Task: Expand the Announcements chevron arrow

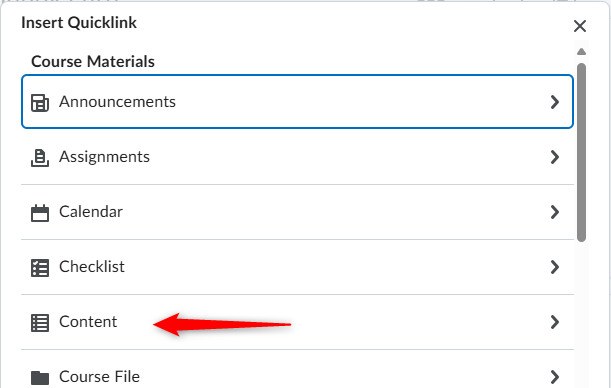Action: [554, 102]
